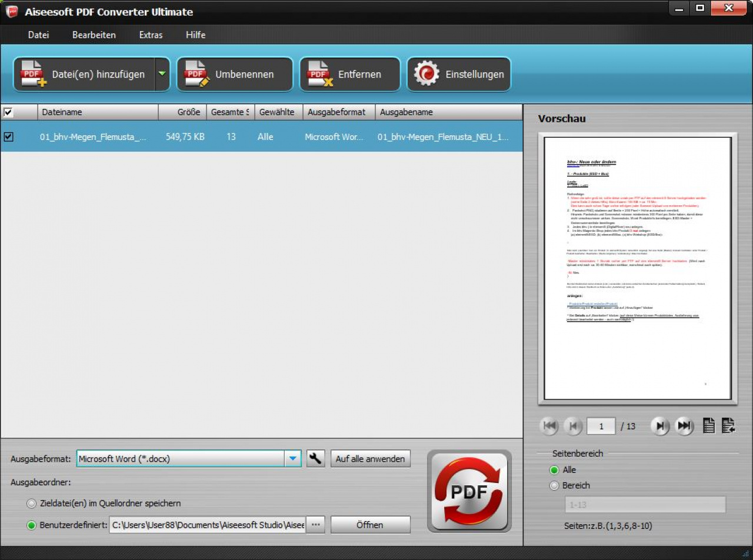Start conversion with the big PDF button
753x560 pixels.
[x=469, y=491]
